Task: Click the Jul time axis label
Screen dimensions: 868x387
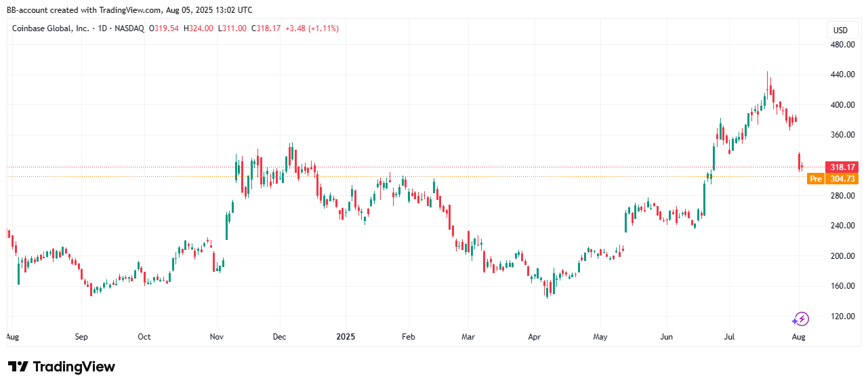Action: coord(730,336)
